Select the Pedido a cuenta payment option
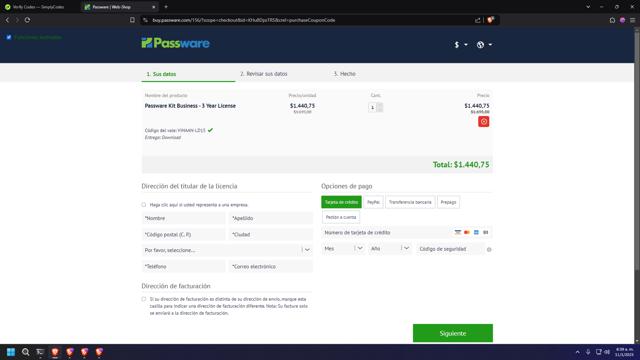 (x=341, y=217)
